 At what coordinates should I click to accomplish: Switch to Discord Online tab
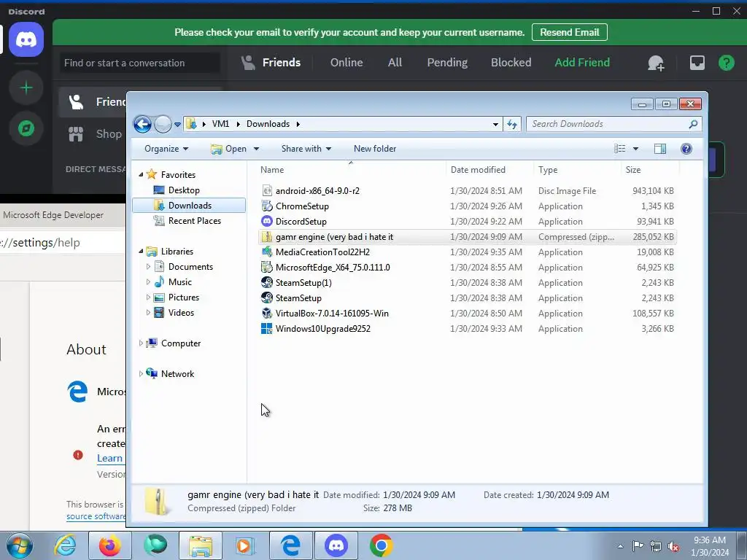pos(347,63)
